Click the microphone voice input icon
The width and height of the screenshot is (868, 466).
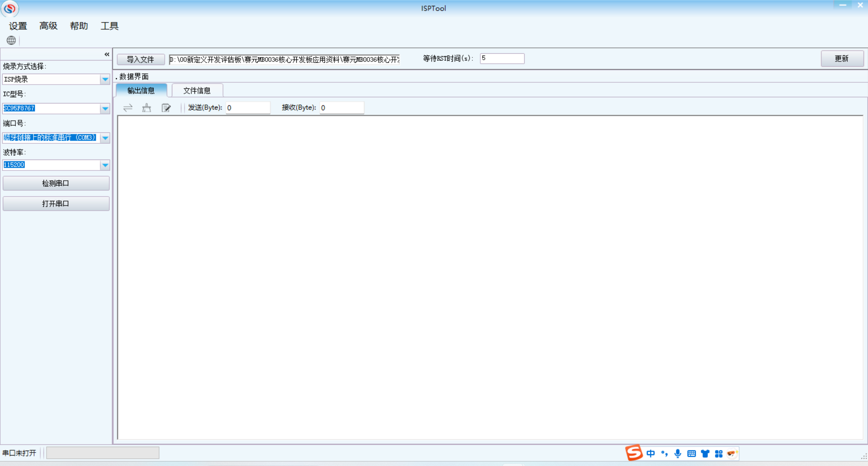(x=678, y=453)
